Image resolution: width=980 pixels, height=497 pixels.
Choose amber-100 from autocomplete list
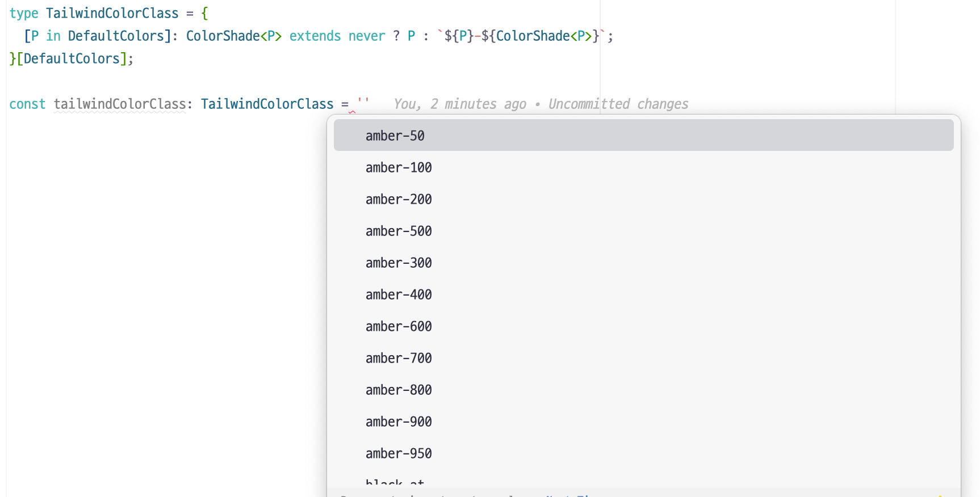point(399,167)
